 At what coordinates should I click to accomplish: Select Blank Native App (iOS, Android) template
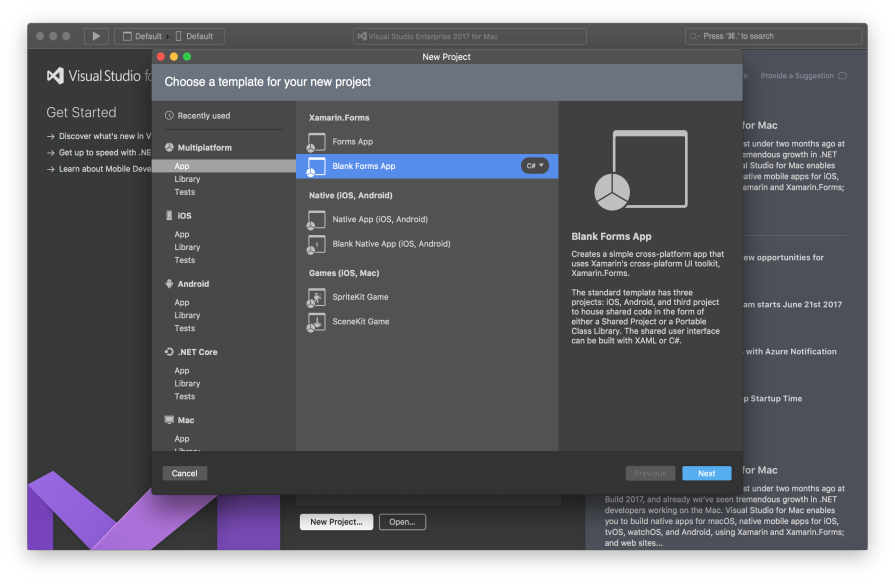427,244
